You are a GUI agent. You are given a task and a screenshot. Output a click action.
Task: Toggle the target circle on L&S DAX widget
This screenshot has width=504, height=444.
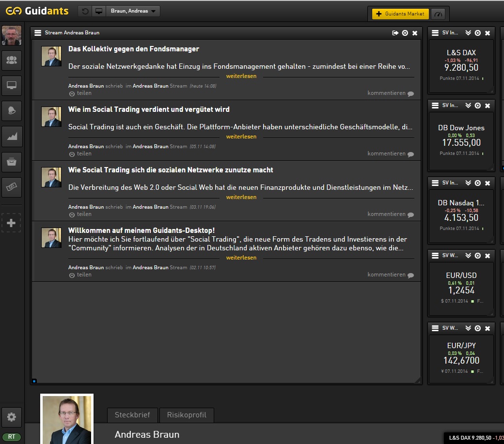(x=477, y=33)
